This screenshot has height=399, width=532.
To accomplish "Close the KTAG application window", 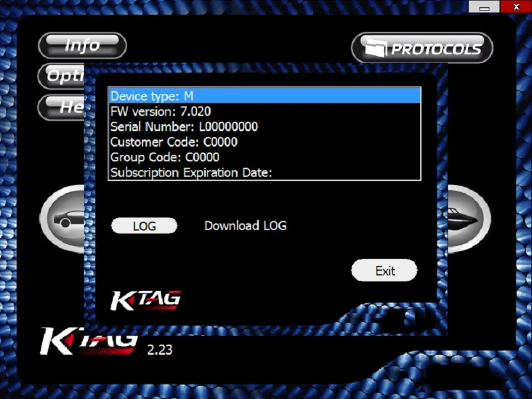I will click(x=516, y=7).
